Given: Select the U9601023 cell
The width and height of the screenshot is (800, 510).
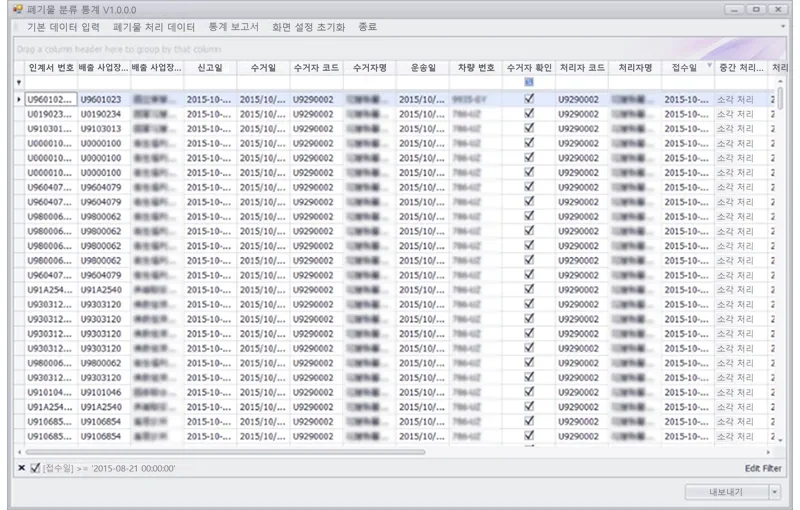Looking at the screenshot, I should tap(104, 99).
